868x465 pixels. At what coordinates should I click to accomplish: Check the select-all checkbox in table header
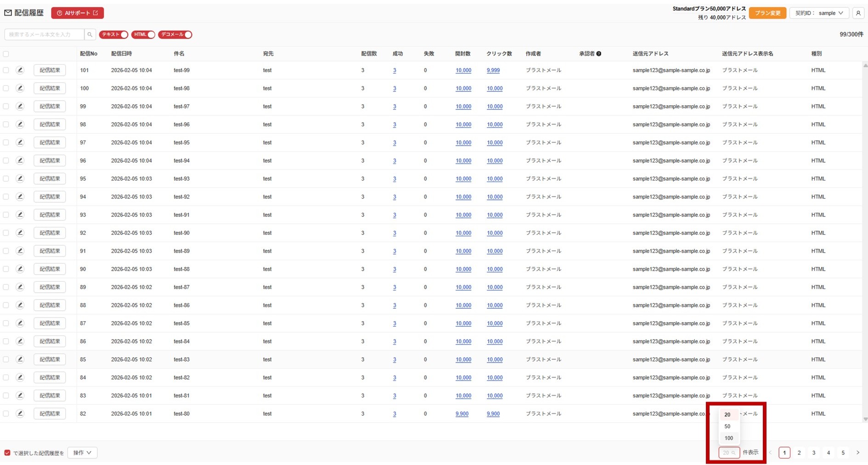[x=6, y=54]
